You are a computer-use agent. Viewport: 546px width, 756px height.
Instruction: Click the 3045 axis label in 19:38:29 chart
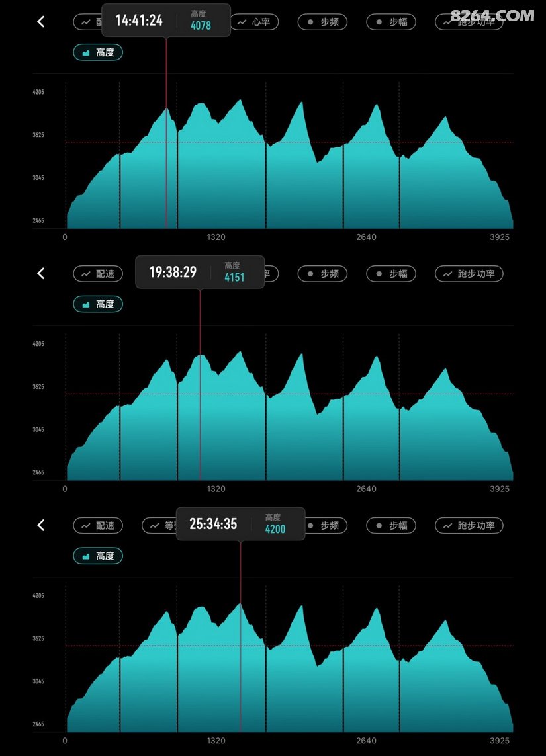(x=38, y=429)
